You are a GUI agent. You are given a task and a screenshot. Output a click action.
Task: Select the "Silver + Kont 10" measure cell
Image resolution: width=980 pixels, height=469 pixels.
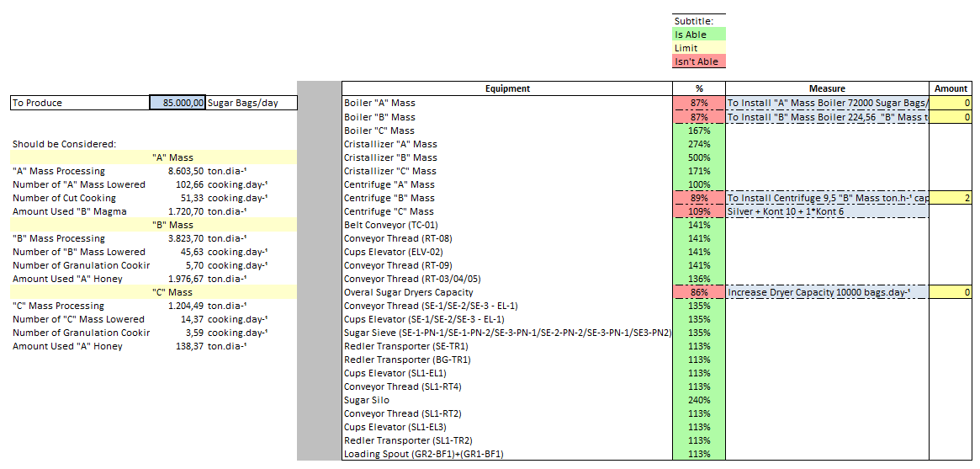tap(826, 211)
